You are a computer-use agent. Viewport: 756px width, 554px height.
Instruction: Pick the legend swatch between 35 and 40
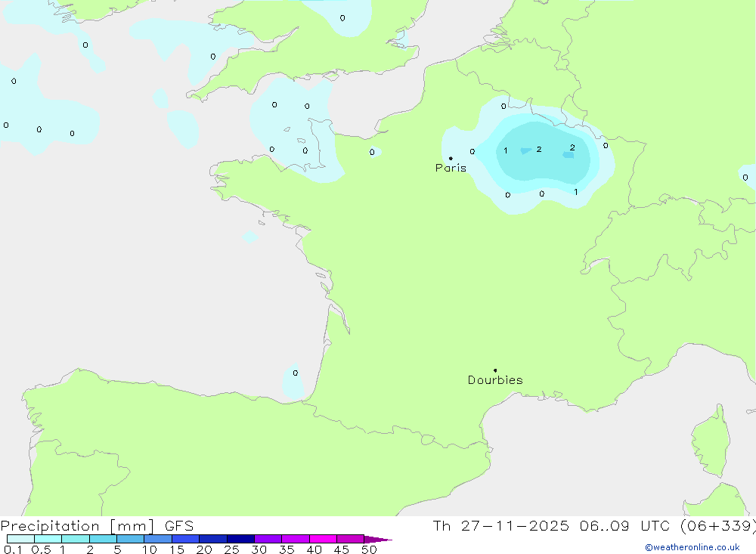coord(295,539)
